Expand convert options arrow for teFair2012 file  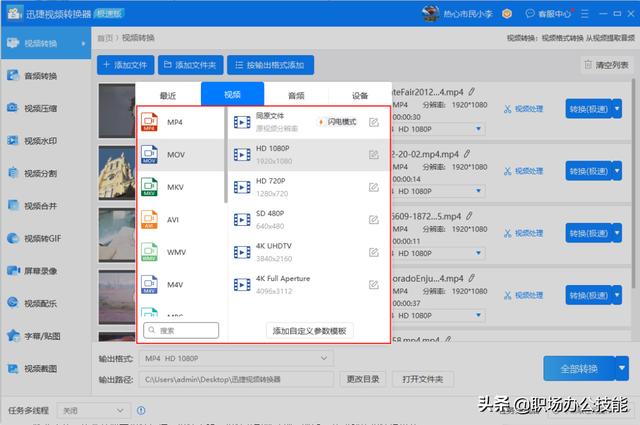pyautogui.click(x=617, y=109)
